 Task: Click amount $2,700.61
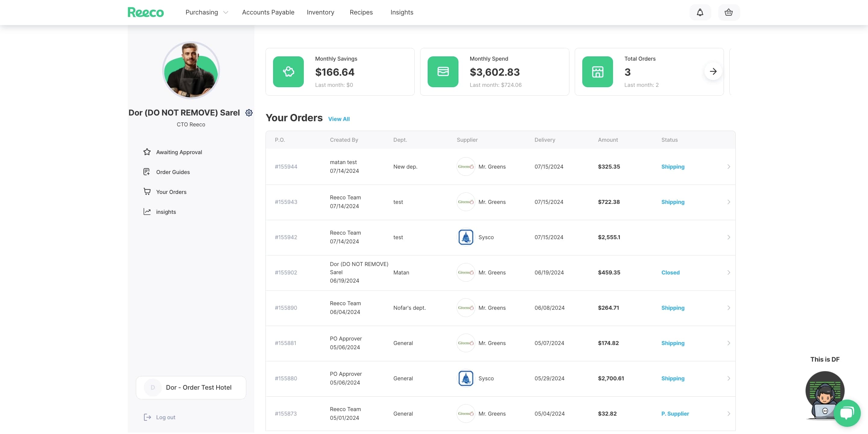click(611, 379)
